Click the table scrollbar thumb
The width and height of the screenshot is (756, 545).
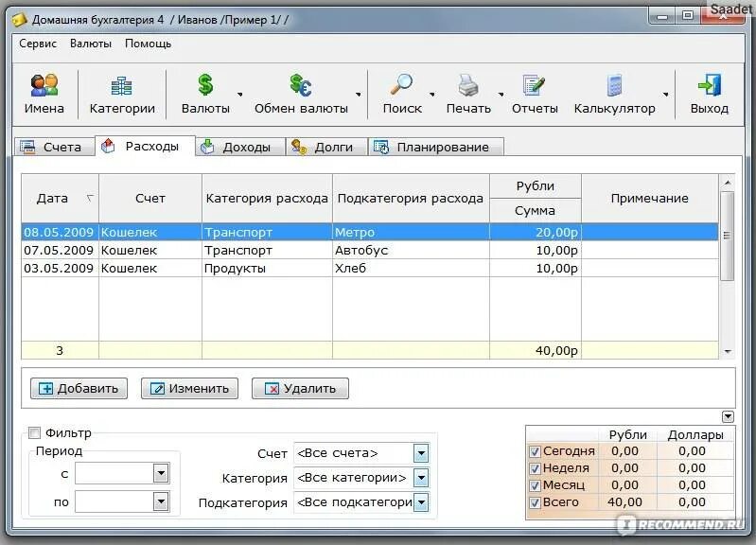tap(727, 236)
